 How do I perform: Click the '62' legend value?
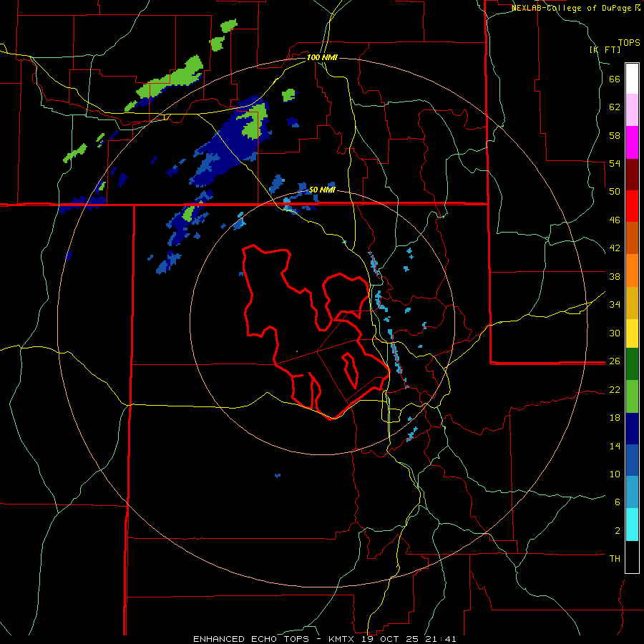pos(615,107)
